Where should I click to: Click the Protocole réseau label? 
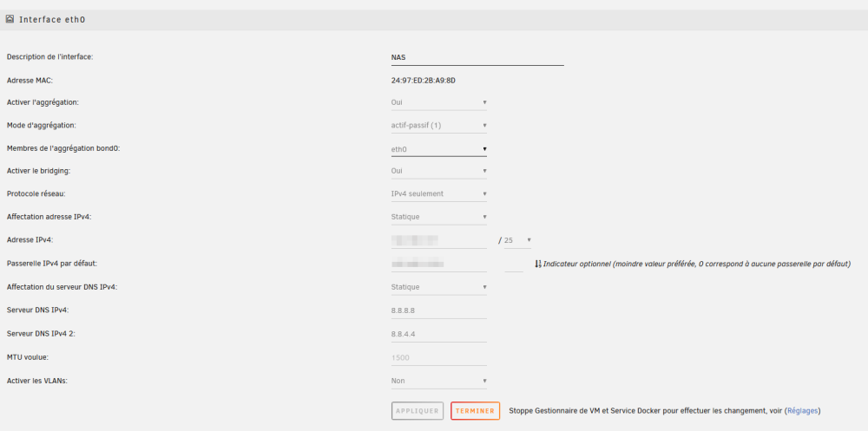(35, 193)
